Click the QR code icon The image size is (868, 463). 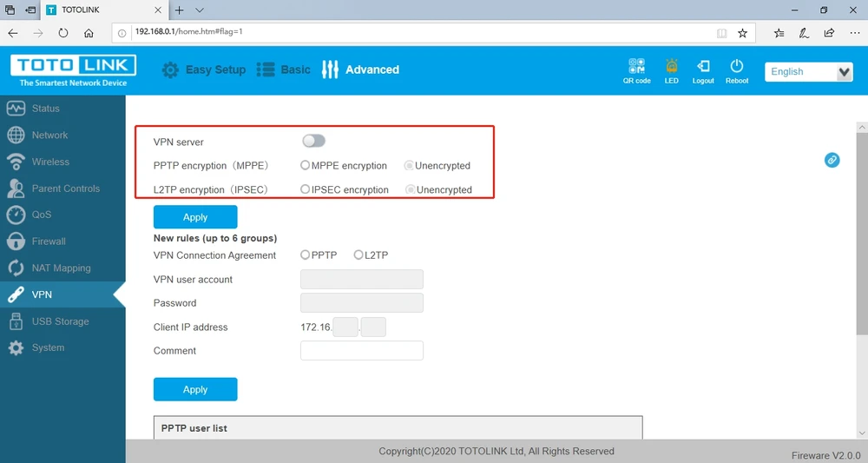pyautogui.click(x=636, y=67)
